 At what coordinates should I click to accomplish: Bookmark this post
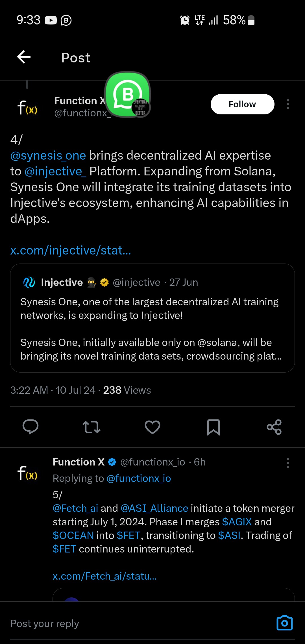[x=213, y=427]
